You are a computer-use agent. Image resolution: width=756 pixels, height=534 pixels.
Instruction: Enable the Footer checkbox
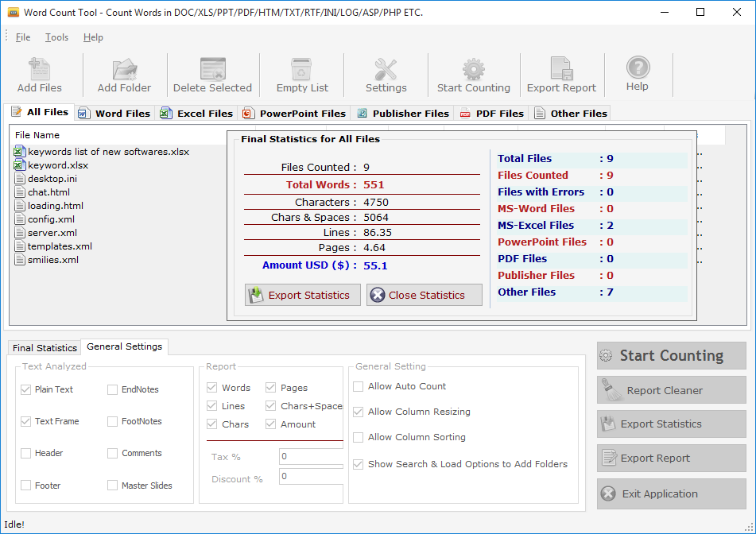click(x=26, y=486)
